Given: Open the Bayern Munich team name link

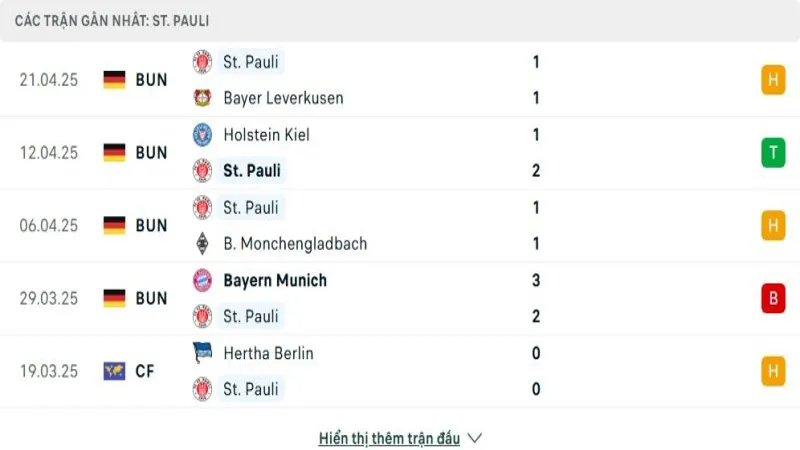Looking at the screenshot, I should [274, 280].
